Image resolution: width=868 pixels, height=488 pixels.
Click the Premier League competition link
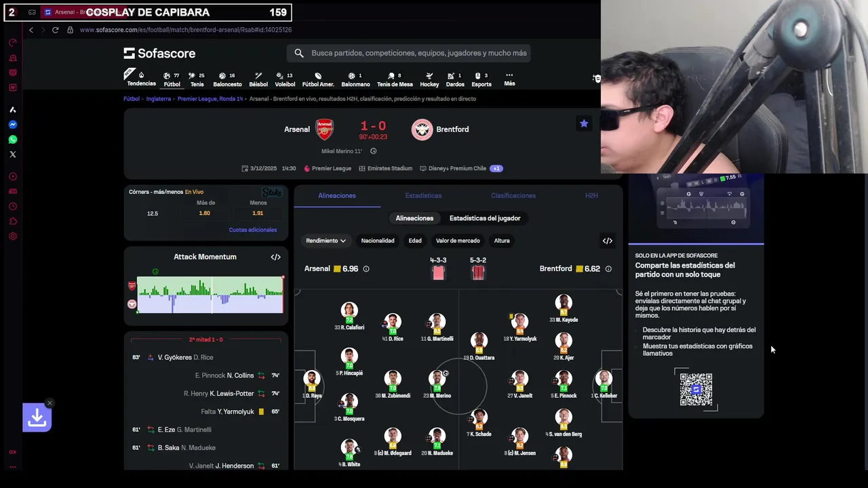pos(332,168)
